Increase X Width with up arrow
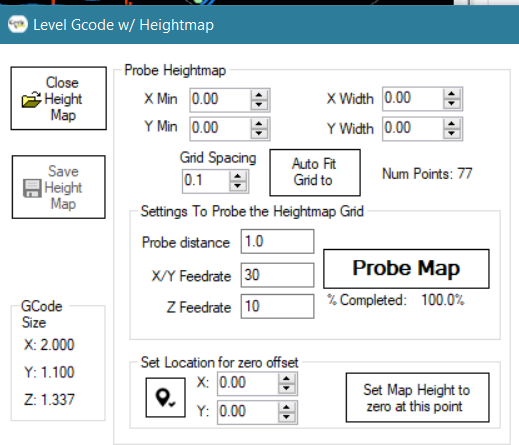The height and width of the screenshot is (445, 519). [x=452, y=94]
